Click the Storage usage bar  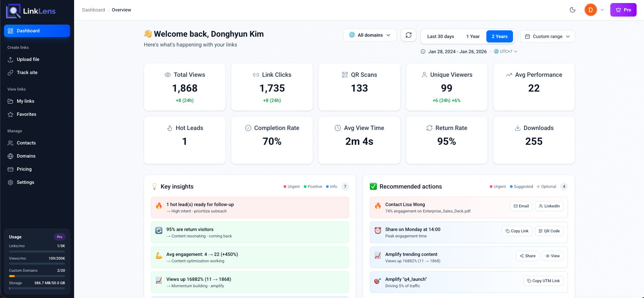(x=37, y=288)
